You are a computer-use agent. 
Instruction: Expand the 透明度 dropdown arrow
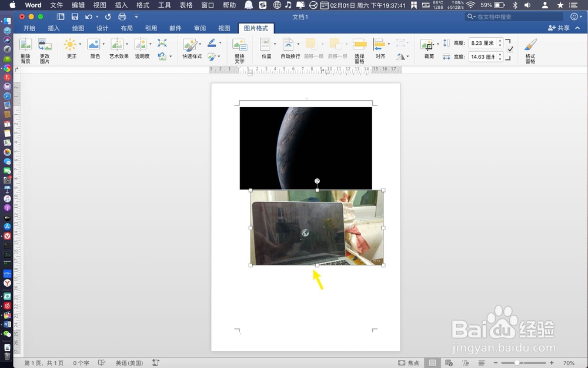pos(151,44)
